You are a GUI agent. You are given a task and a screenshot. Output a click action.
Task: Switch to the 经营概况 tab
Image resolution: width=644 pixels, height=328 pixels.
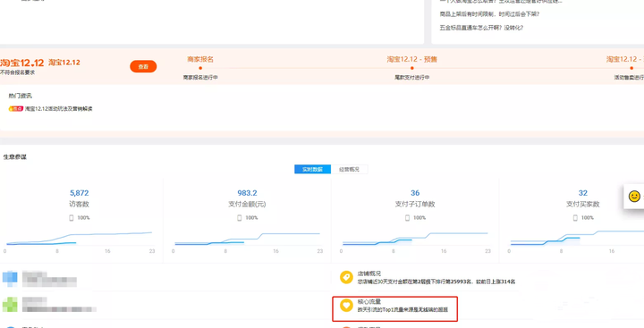coord(349,169)
